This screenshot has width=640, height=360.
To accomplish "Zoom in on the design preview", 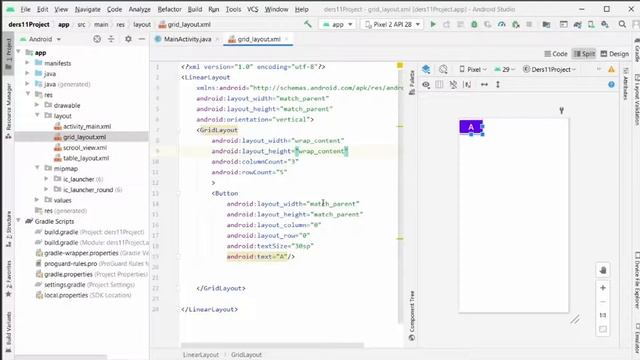I will [603, 288].
